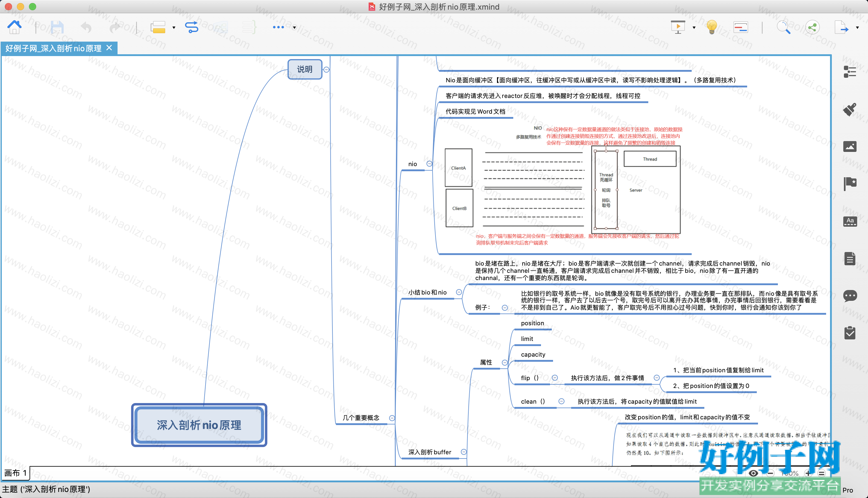
Task: Select the nio topic label
Action: coord(413,164)
